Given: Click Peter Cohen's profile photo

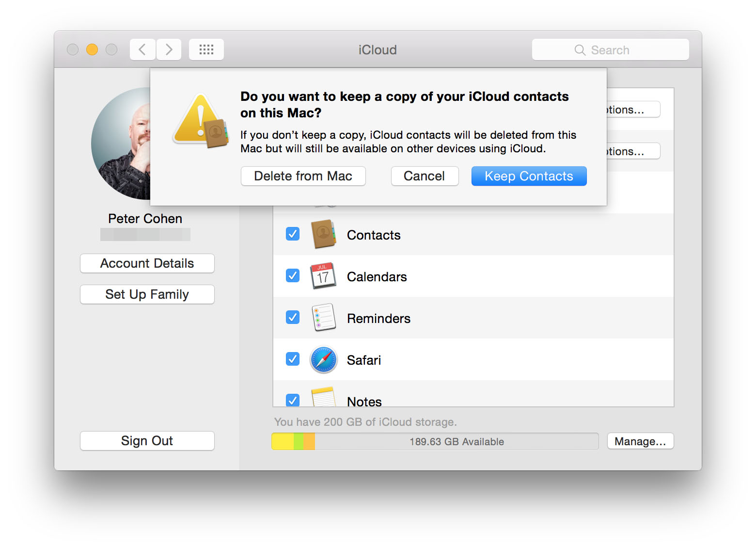Looking at the screenshot, I should (x=121, y=144).
